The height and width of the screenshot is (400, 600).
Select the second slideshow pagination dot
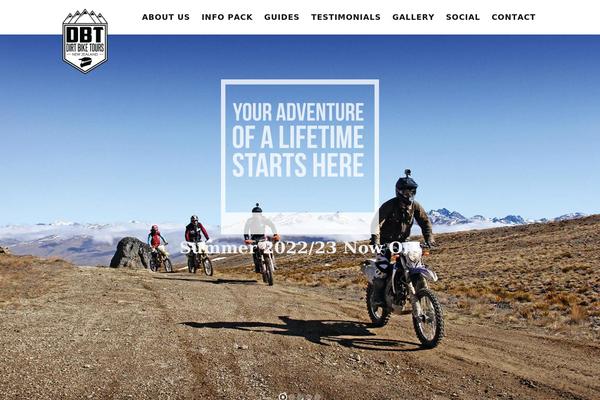point(293,397)
